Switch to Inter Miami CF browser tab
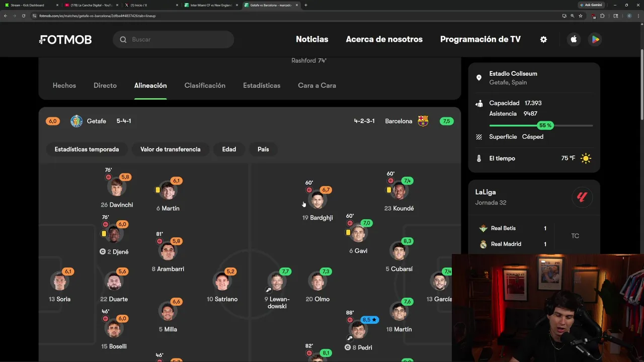Viewport: 644px width, 362px height. pyautogui.click(x=211, y=5)
